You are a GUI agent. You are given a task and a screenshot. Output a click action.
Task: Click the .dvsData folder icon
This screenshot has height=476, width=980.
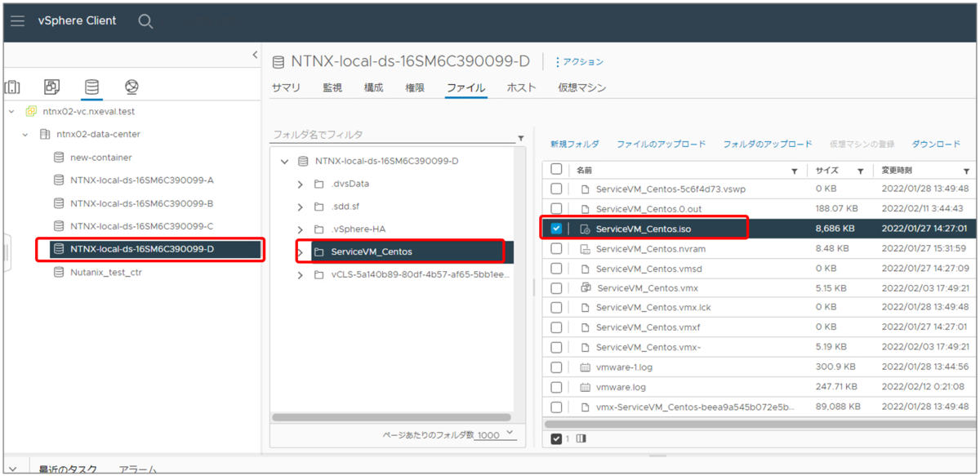pos(319,185)
